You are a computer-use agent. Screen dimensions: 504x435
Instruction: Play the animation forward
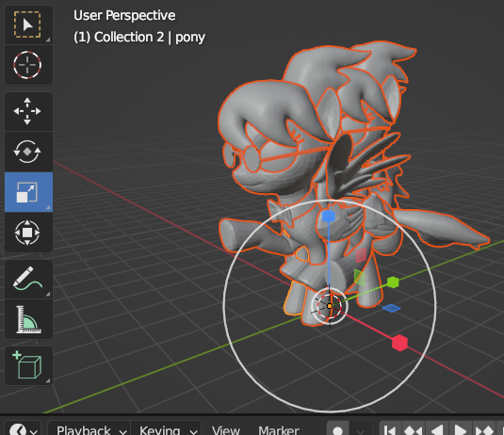click(x=460, y=430)
